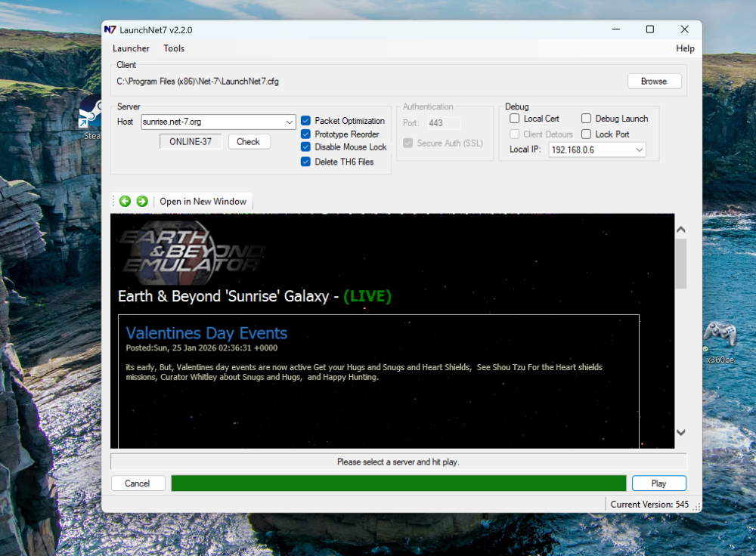756x556 pixels.
Task: Open the Tools menu
Action: (174, 48)
